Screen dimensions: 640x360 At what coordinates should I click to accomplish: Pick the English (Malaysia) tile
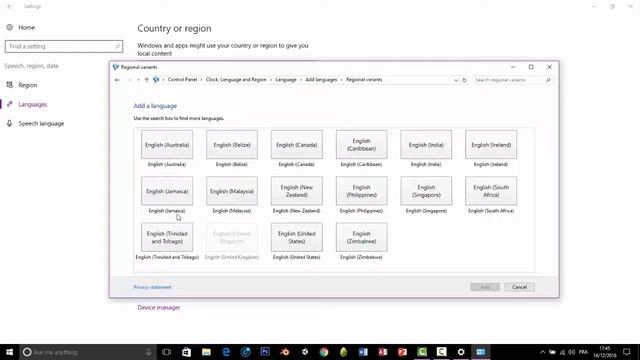pyautogui.click(x=232, y=191)
